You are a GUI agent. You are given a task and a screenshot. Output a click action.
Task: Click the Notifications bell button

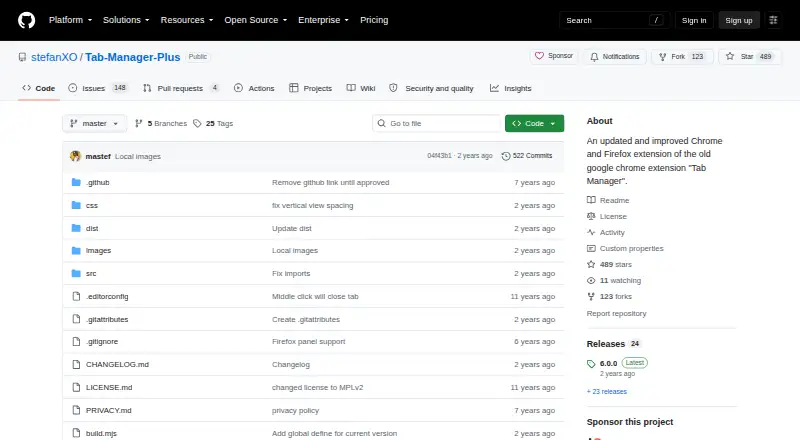point(615,57)
